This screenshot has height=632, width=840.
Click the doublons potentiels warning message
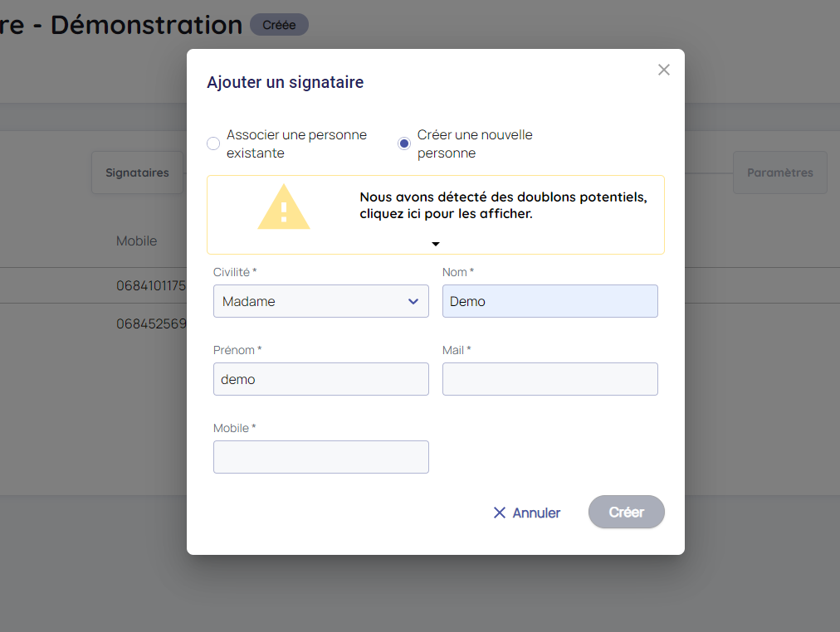pyautogui.click(x=502, y=206)
